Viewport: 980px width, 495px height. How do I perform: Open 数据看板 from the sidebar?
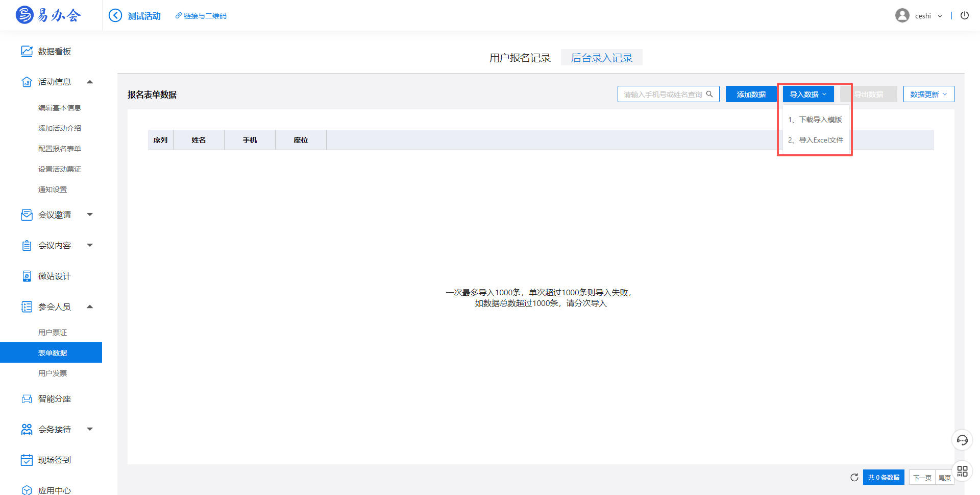pos(54,52)
